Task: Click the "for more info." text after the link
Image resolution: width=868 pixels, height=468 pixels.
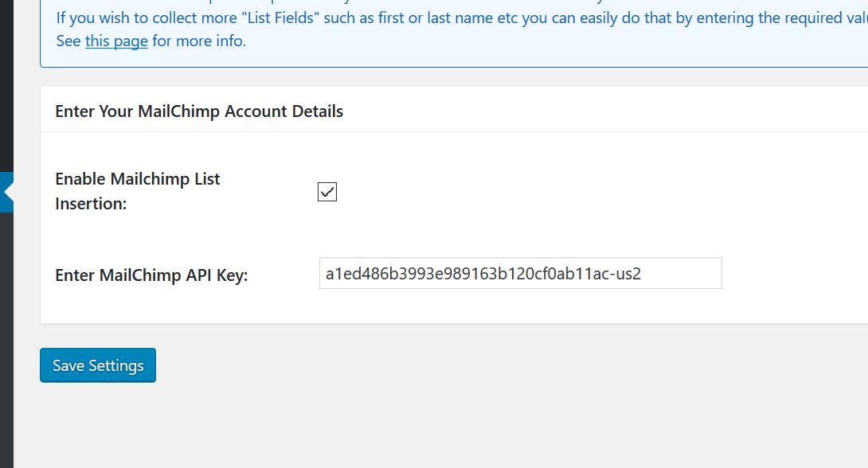Action: pos(199,41)
